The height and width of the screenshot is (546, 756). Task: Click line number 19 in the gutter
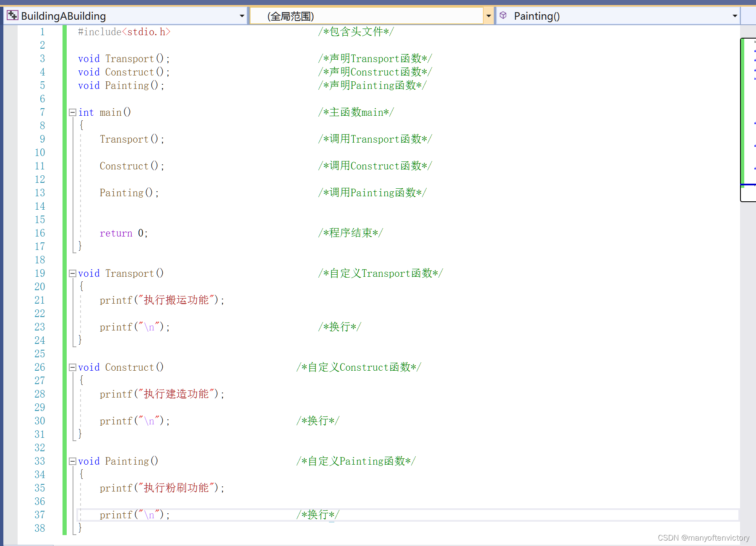[40, 273]
